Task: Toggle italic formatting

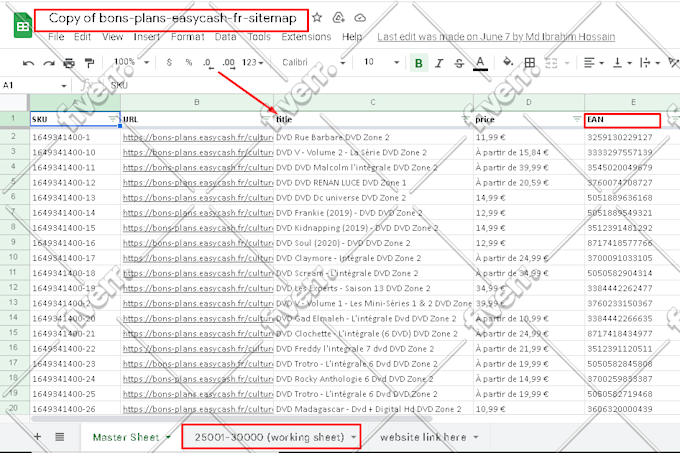Action: 439,63
